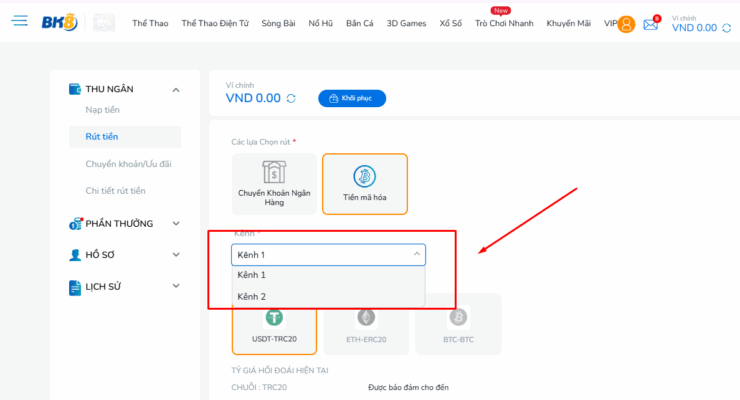Viewport: 740px width, 400px height.
Task: Open Thể Thao in top navigation
Action: click(x=150, y=23)
